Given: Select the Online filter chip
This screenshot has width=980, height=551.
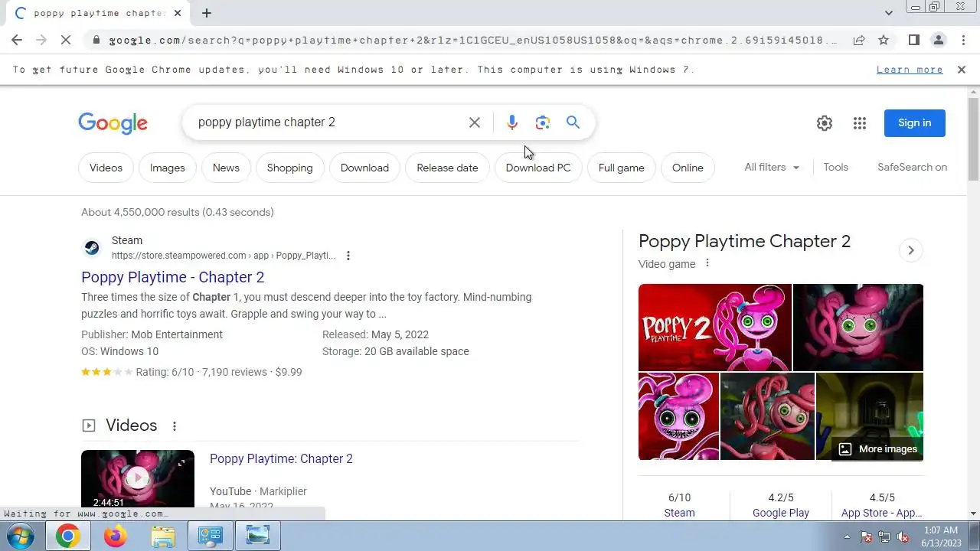Looking at the screenshot, I should [x=688, y=168].
